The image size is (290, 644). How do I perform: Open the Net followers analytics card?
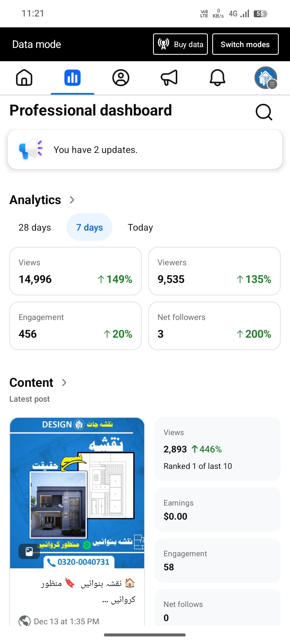click(214, 326)
